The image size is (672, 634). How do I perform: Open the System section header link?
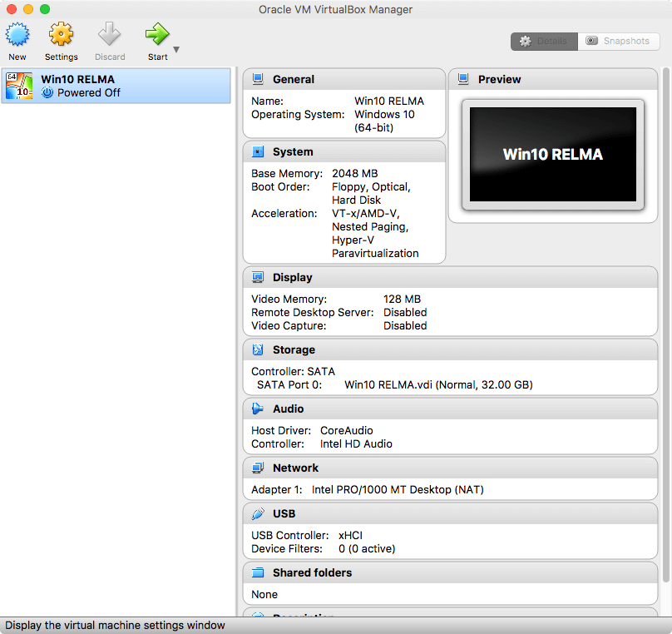point(293,151)
